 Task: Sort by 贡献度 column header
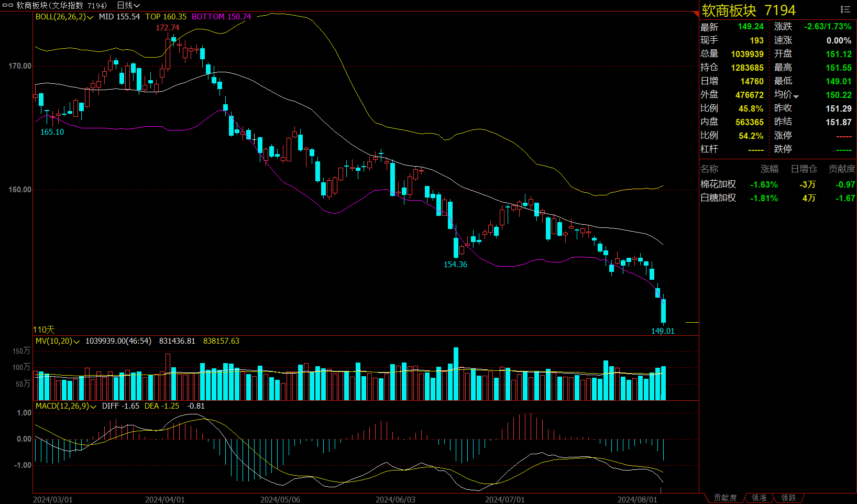pyautogui.click(x=841, y=169)
